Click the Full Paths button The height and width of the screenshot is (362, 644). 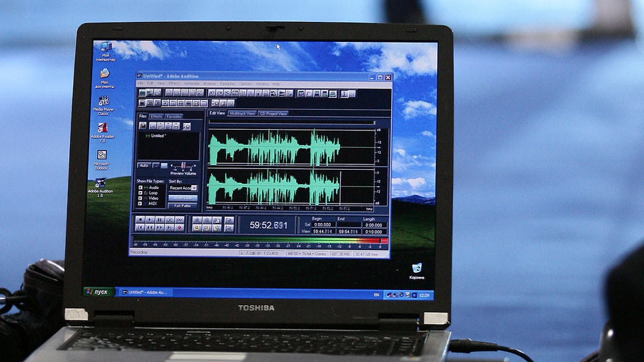pos(183,206)
